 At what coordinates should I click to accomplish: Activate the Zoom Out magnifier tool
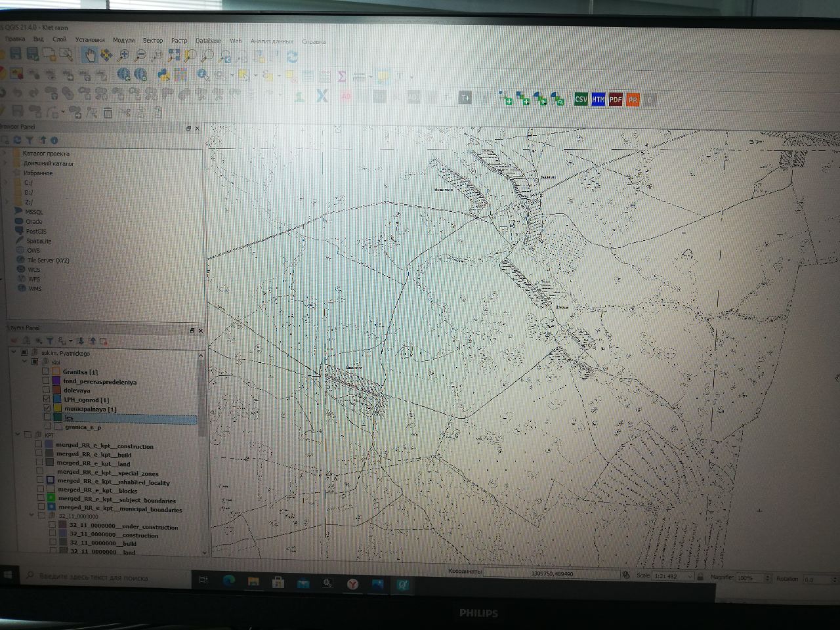pyautogui.click(x=140, y=56)
